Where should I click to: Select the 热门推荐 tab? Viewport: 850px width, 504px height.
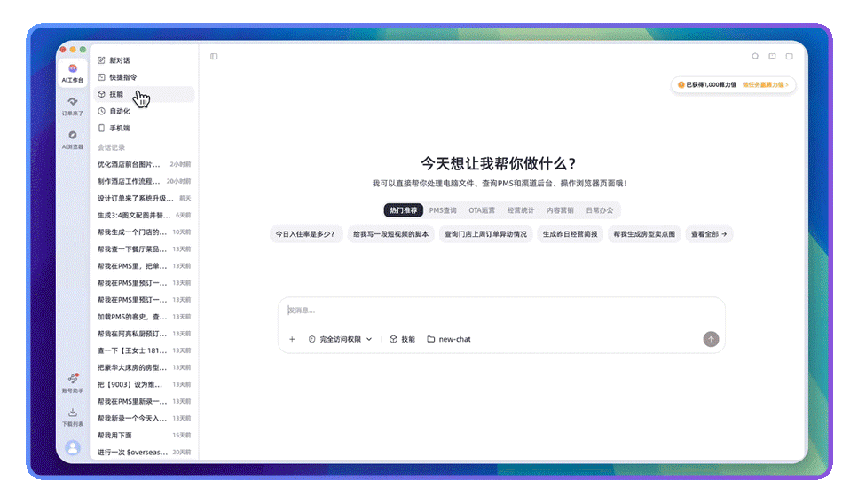404,210
